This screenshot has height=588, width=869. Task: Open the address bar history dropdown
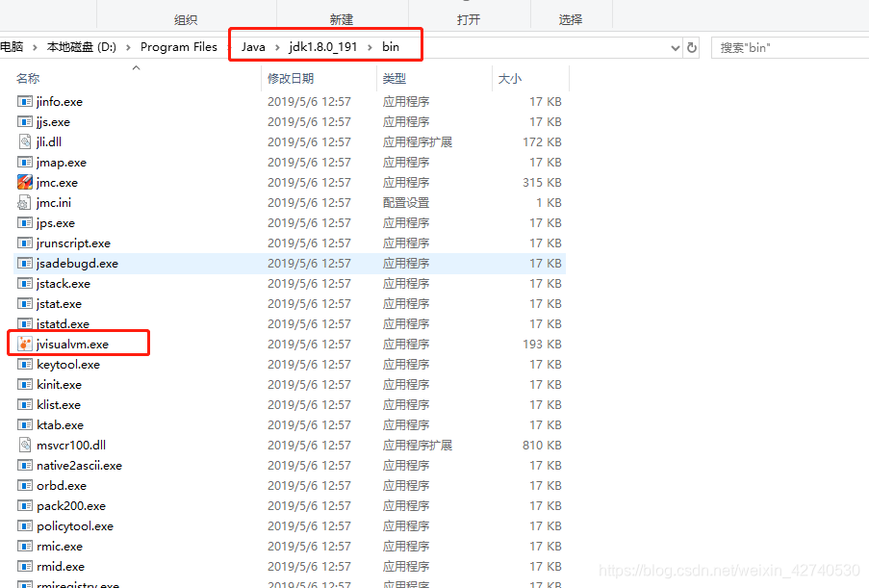(675, 48)
